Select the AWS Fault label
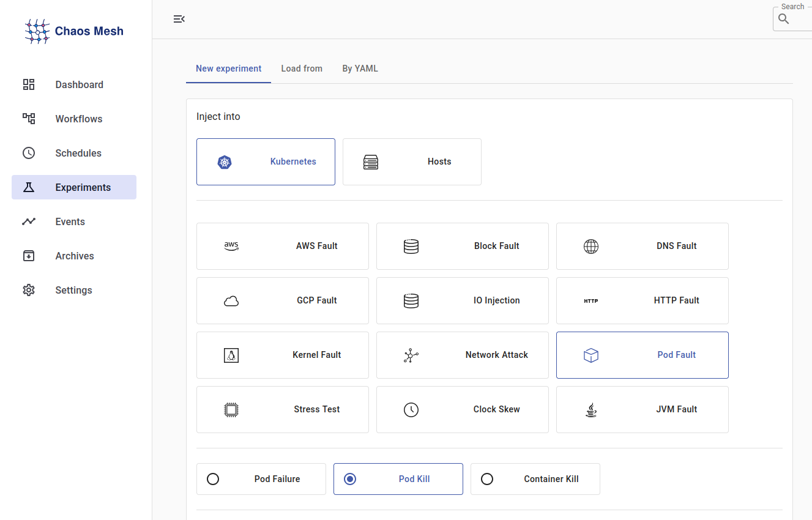Viewport: 812px width, 520px height. [x=317, y=246]
